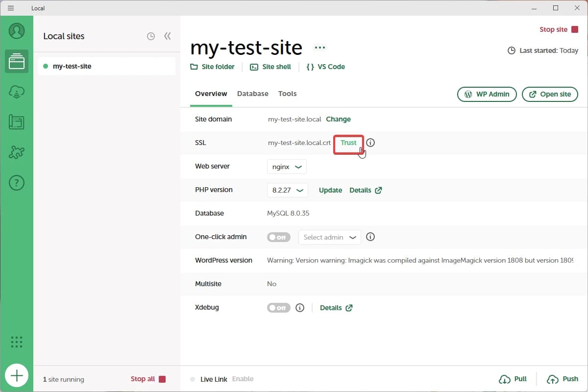
Task: Open the cloud sync panel in the sidebar
Action: tap(17, 92)
